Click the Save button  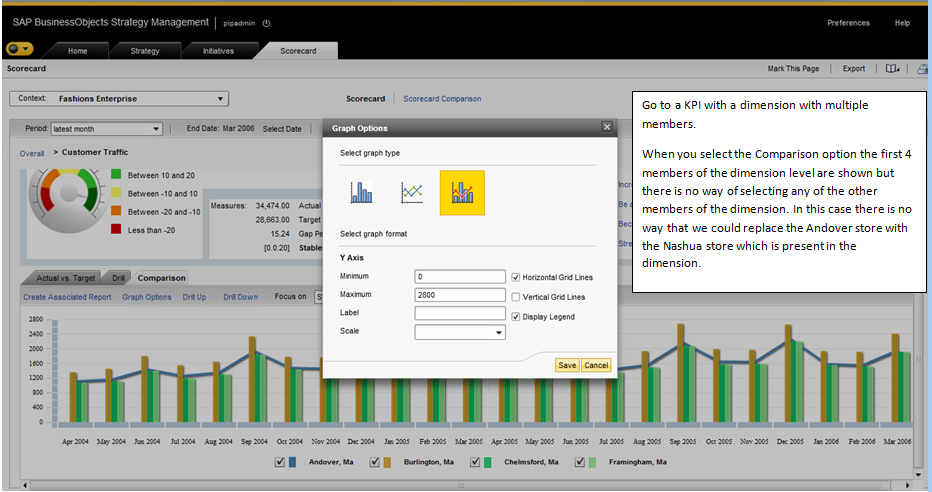(x=566, y=365)
